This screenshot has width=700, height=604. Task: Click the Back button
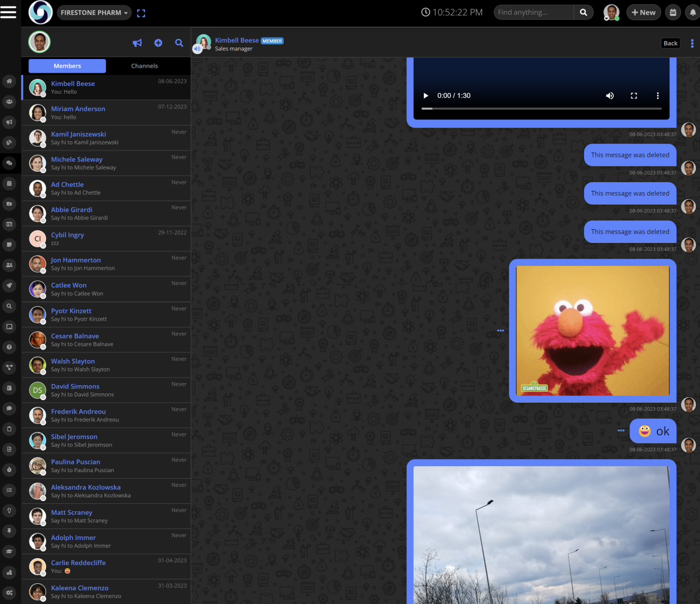coord(670,43)
